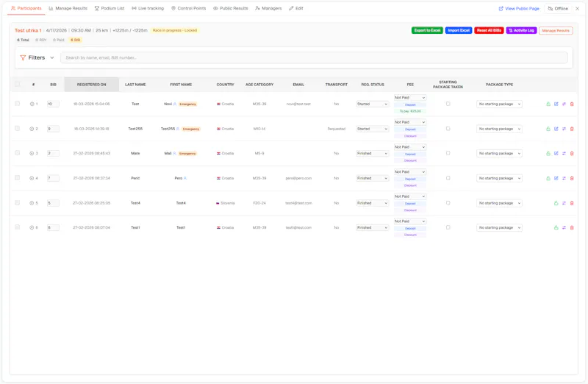Open Not Paid fee dropdown for Test1

point(410,221)
